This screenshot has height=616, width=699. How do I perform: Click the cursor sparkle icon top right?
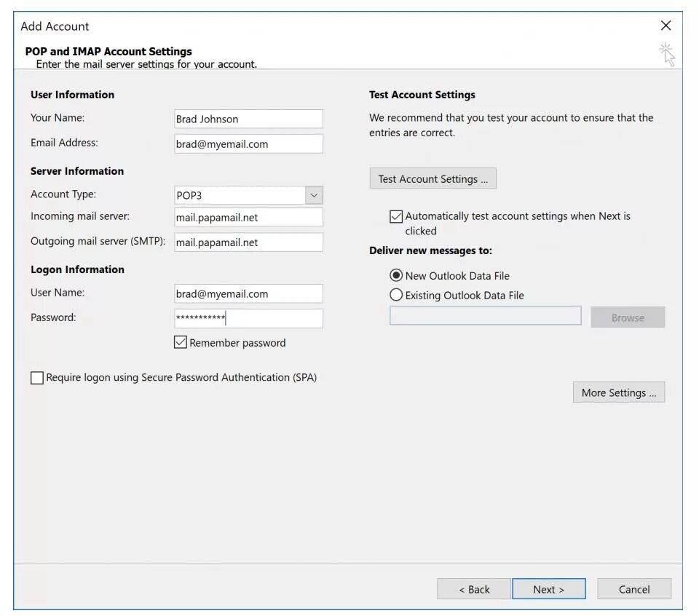668,55
